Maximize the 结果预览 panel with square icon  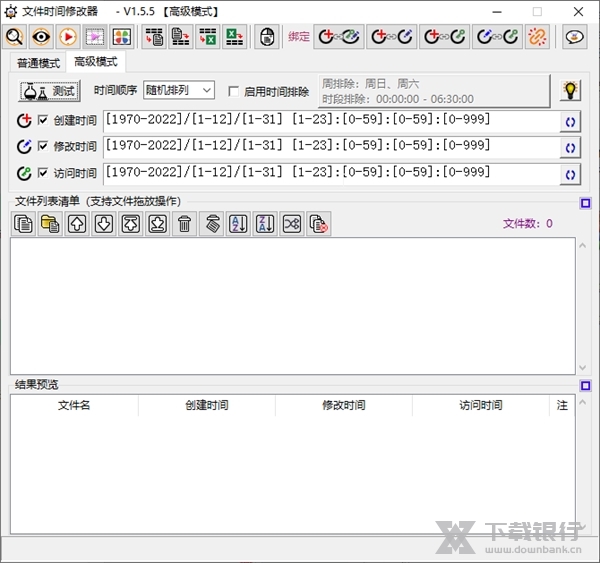tap(585, 385)
